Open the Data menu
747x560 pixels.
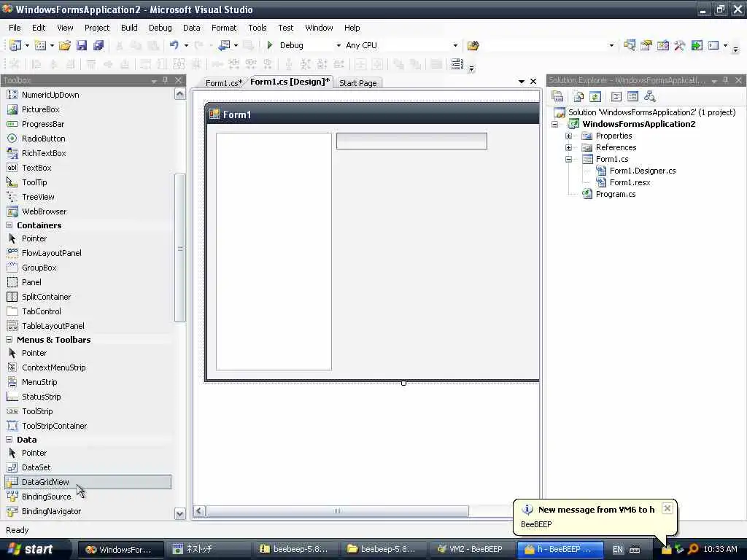[x=191, y=28]
